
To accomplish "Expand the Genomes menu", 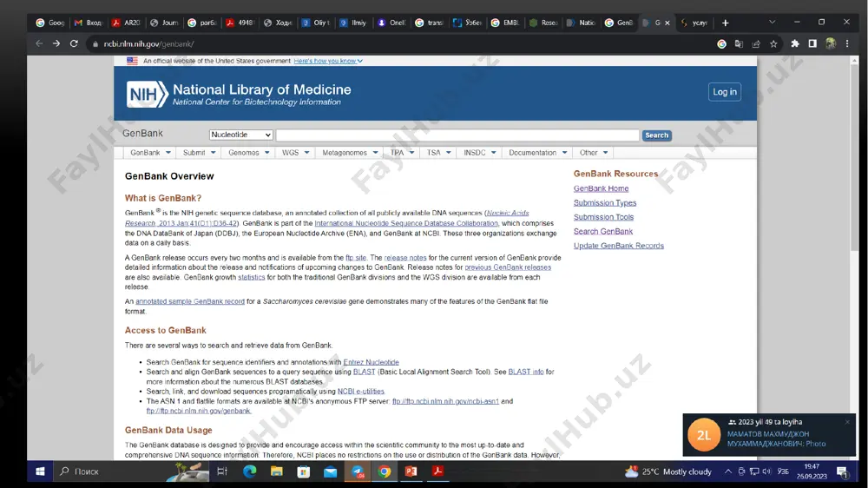I will click(248, 152).
